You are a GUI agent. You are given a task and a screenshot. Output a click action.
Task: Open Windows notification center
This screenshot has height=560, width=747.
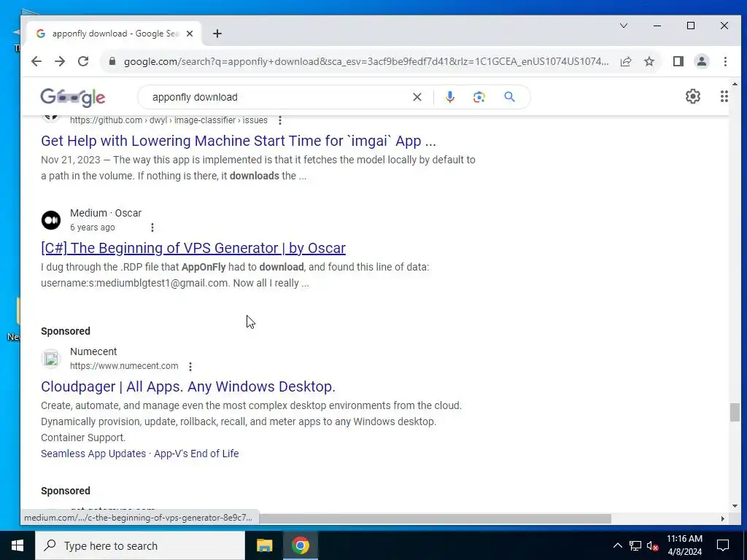pos(723,545)
